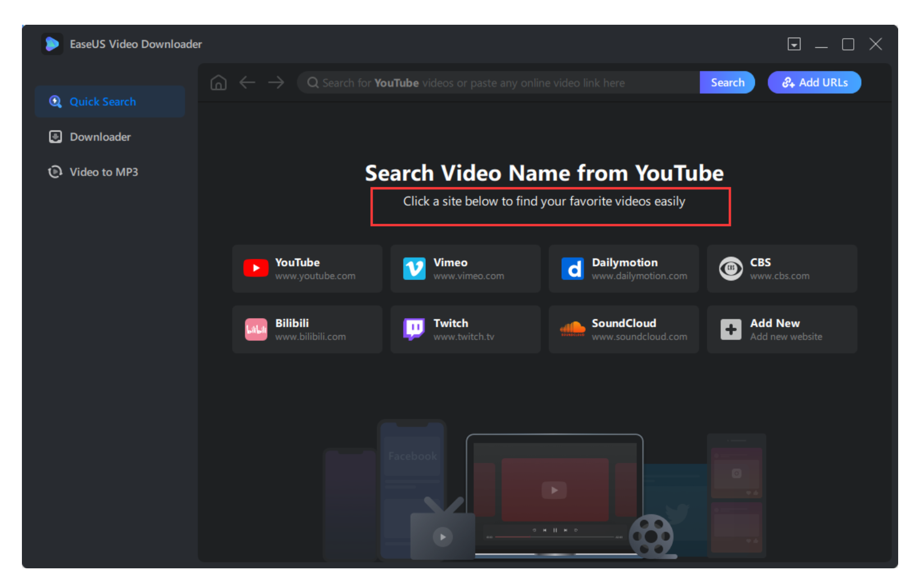Click the Search Video Name from YouTube heading
This screenshot has height=588, width=924.
coord(544,173)
